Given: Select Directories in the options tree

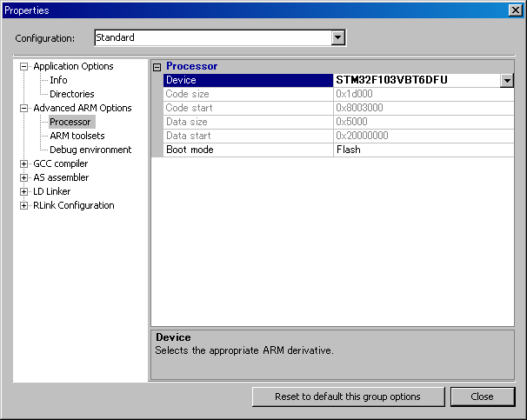Looking at the screenshot, I should point(71,94).
